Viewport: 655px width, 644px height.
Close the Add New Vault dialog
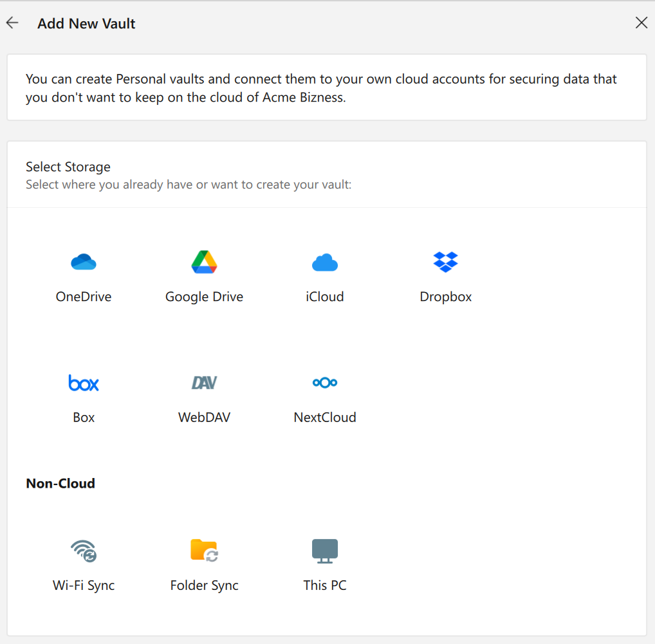pos(641,23)
